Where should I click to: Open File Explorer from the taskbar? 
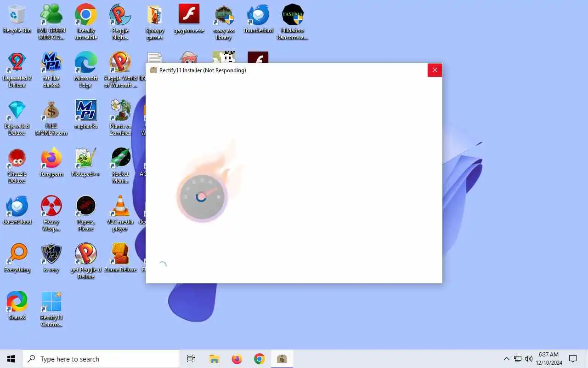tap(214, 359)
